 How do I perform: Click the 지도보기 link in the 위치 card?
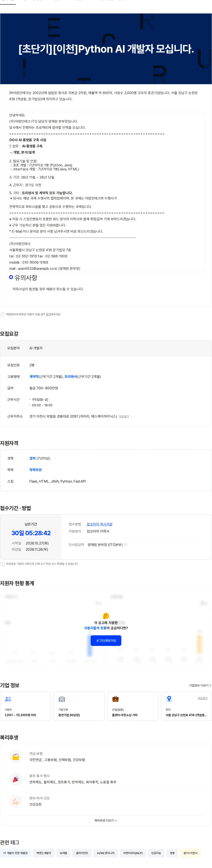coord(202,698)
